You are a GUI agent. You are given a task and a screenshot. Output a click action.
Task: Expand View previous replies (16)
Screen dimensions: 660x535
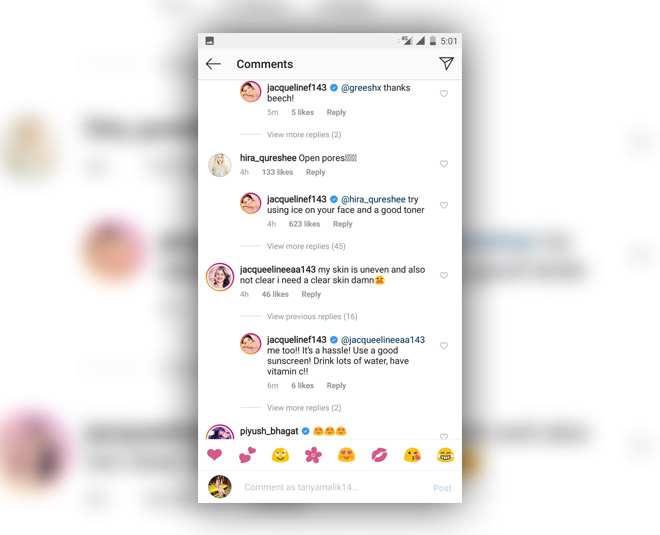click(312, 317)
